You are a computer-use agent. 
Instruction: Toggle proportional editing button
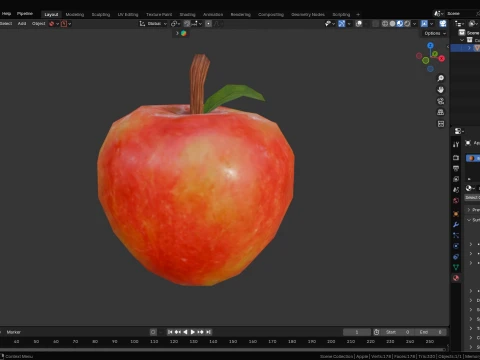208,24
